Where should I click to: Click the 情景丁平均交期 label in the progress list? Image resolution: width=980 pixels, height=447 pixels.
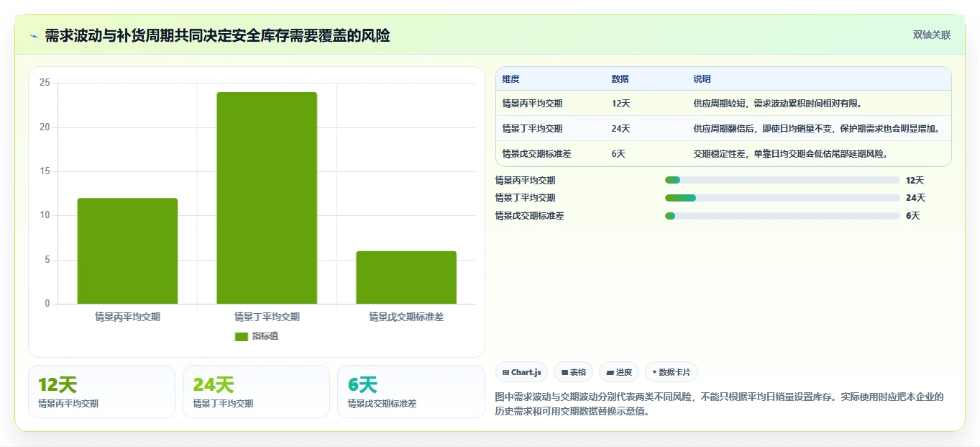click(525, 198)
